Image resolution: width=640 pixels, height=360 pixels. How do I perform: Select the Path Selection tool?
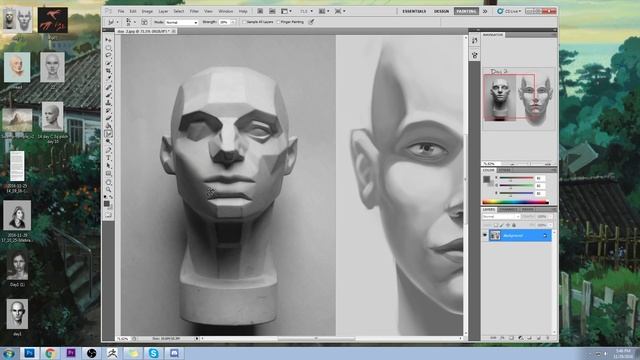tap(108, 165)
